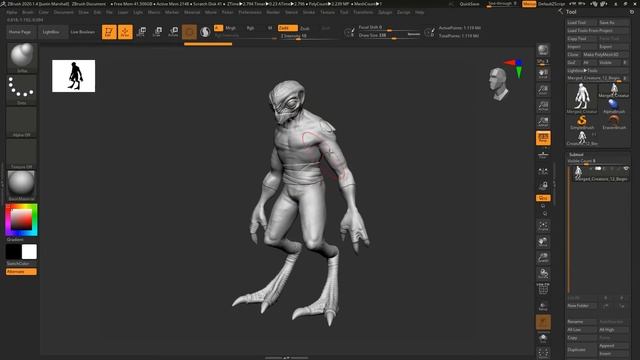
Task: Click the Zoom3D view icon
Action: tap(543, 258)
